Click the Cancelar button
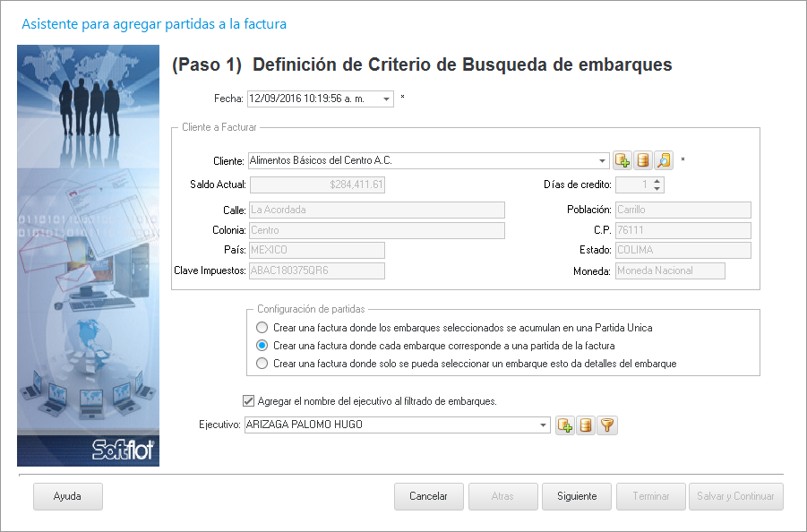The height and width of the screenshot is (532, 807). (428, 496)
